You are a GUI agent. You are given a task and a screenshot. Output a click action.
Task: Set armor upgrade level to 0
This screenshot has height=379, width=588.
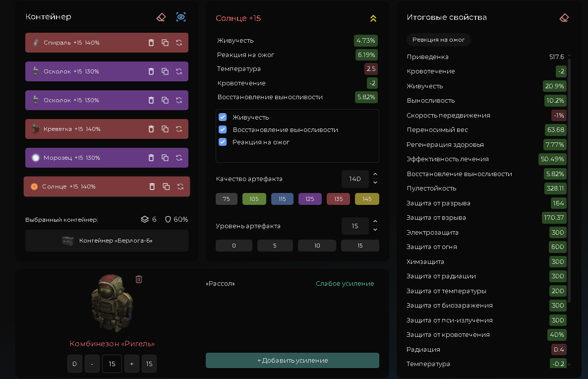pos(75,364)
